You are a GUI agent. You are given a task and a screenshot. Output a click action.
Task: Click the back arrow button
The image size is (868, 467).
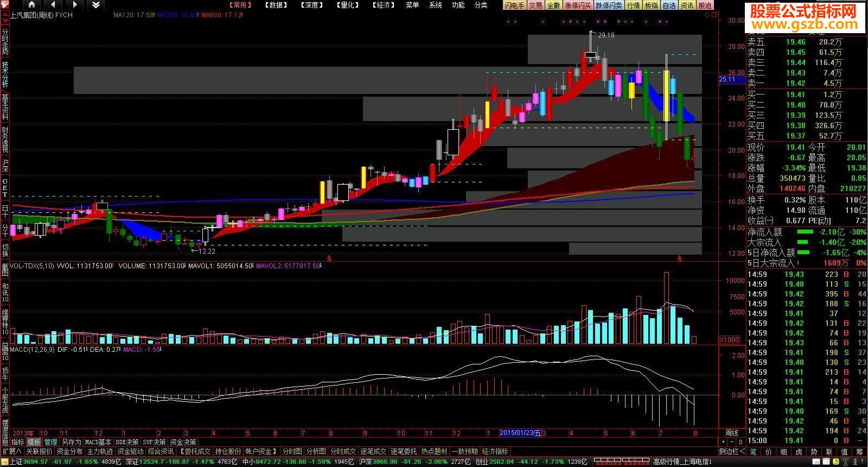click(x=53, y=5)
